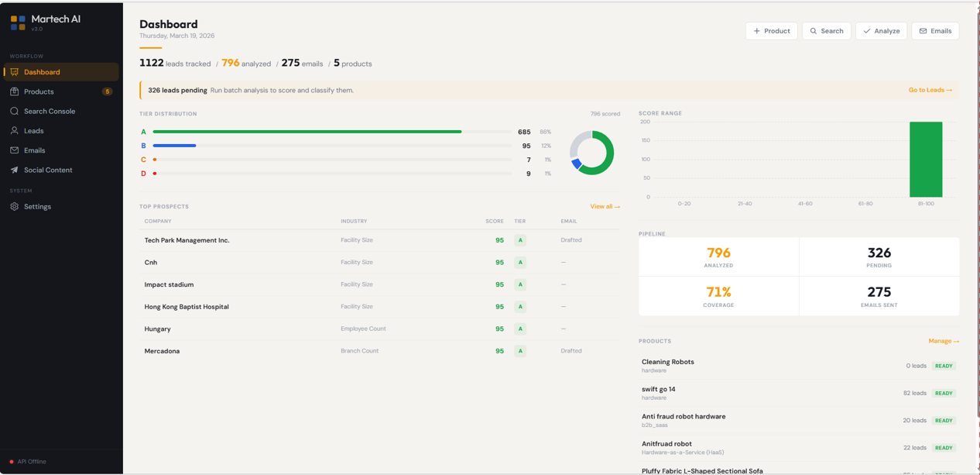The height and width of the screenshot is (475, 980).
Task: Click the 1122 leads tracked stat
Action: 175,64
